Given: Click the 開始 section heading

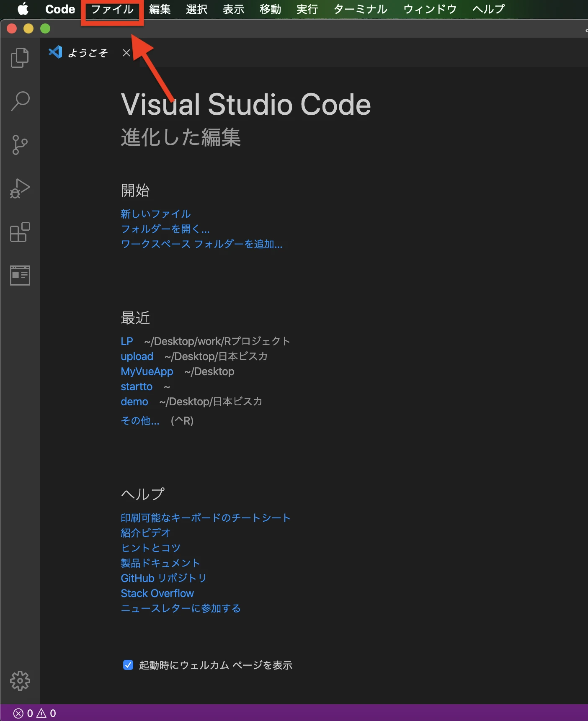Looking at the screenshot, I should [x=135, y=191].
